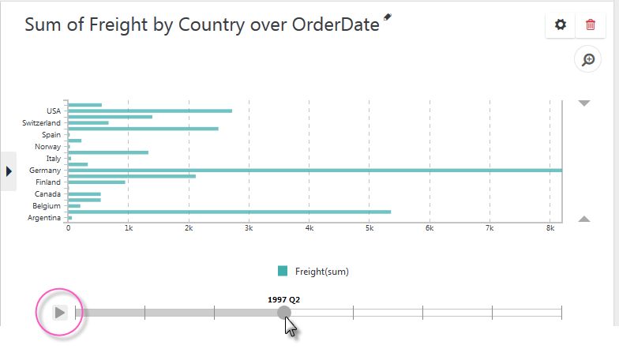Click the 1997 Q2 slider handle

coord(284,313)
